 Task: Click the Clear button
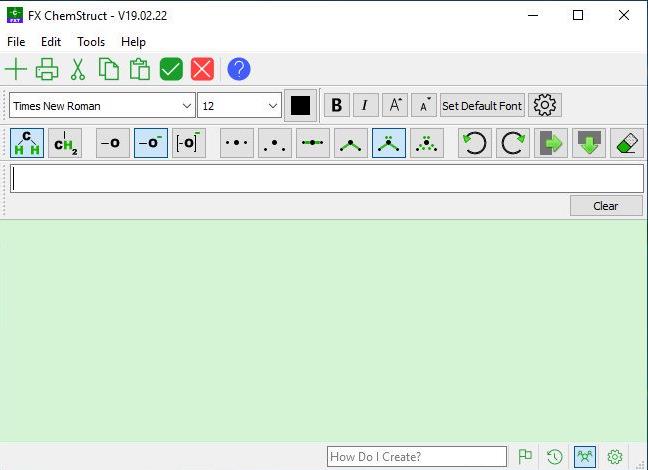606,206
